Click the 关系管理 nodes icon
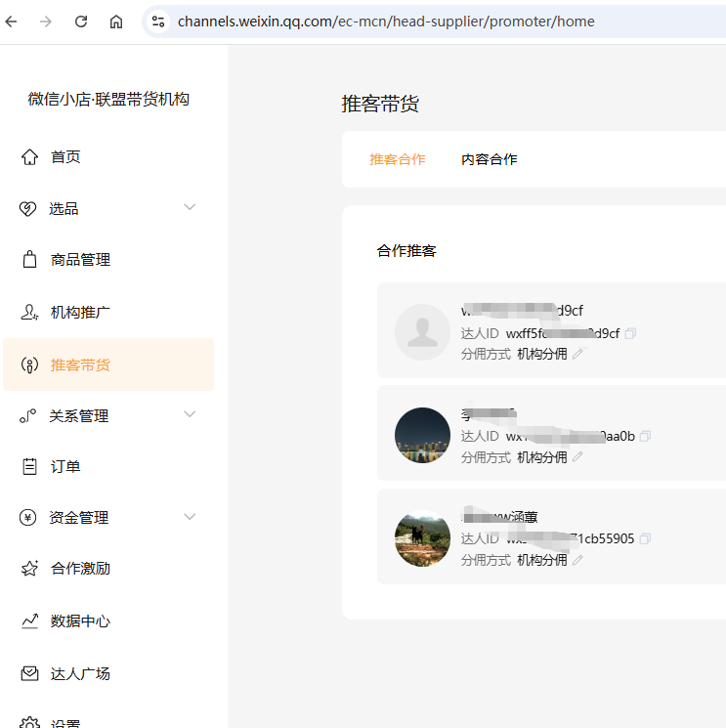The image size is (726, 728). [28, 415]
